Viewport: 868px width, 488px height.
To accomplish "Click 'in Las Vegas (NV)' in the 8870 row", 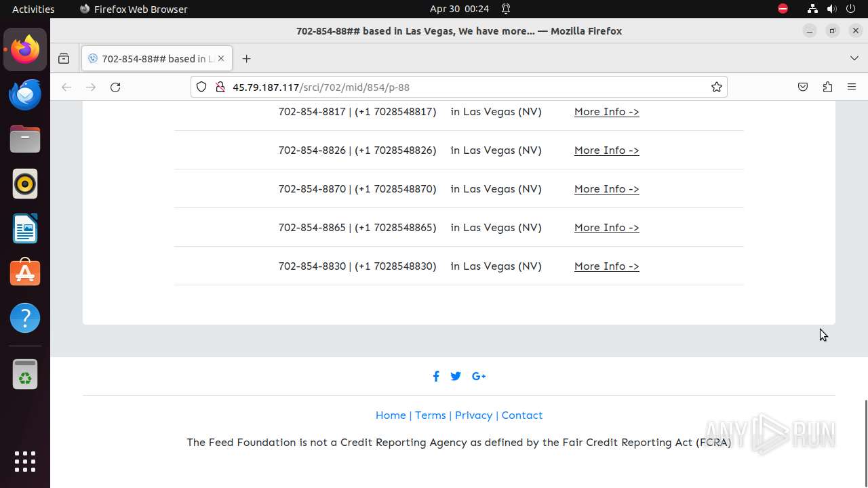I will pos(496,188).
